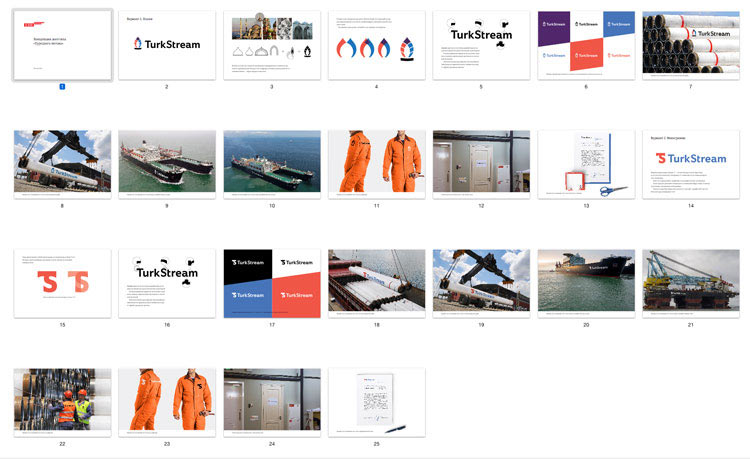Select page 25 document with pen thumbnail
The image size is (750, 459).
pos(376,402)
